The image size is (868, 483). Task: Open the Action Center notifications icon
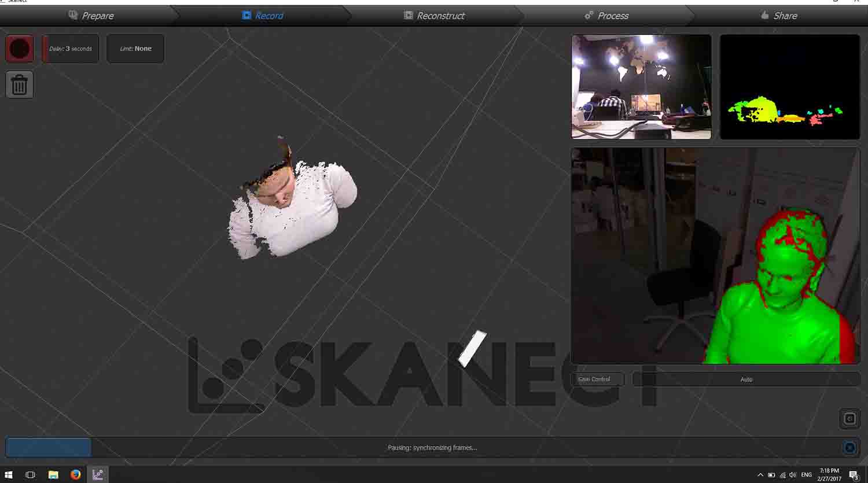[854, 475]
